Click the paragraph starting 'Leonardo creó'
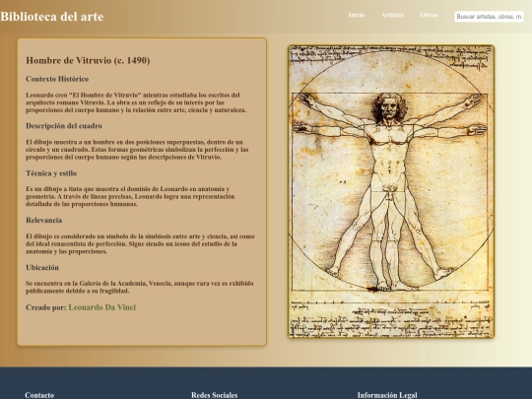The image size is (532, 399). tap(136, 102)
